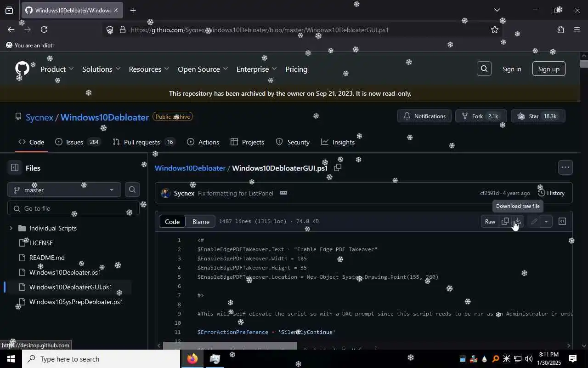This screenshot has width=588, height=368.
Task: Open the Issues tab
Action: [x=77, y=142]
